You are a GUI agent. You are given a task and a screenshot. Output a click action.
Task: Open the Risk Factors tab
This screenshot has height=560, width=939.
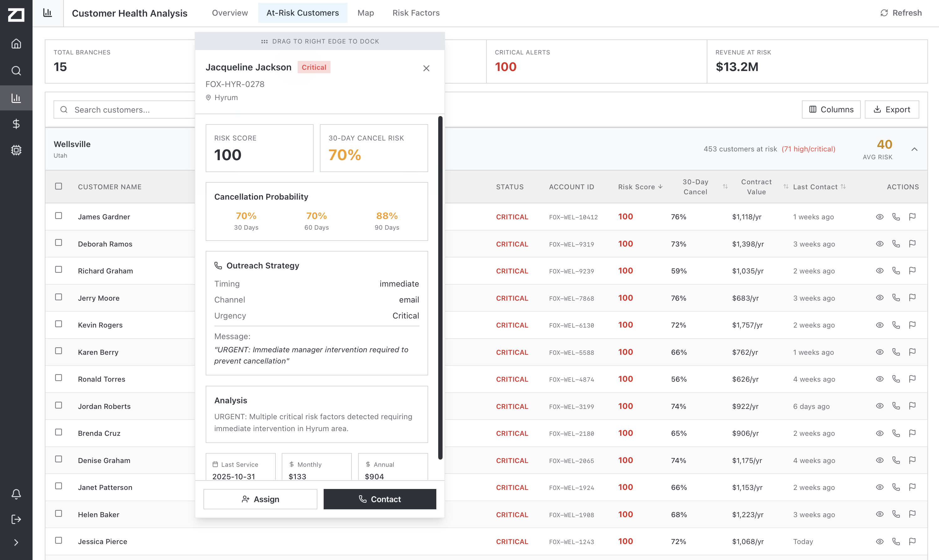[416, 13]
